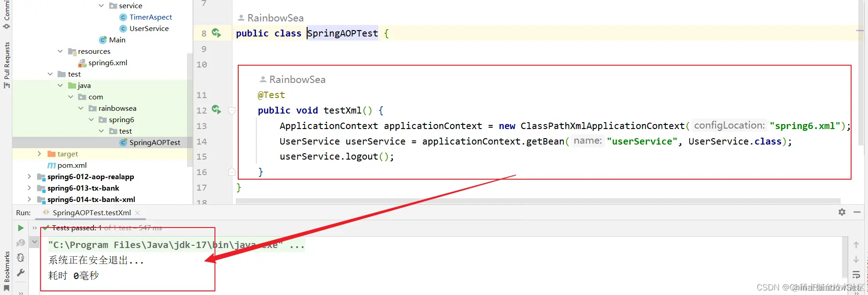Expand the target folder
Screen dimensions: 868x295
point(39,154)
